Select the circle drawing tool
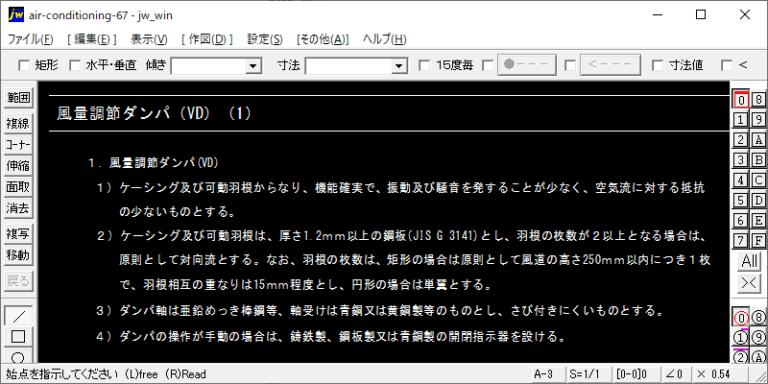Viewport: 768px width, 384px height. click(x=18, y=356)
